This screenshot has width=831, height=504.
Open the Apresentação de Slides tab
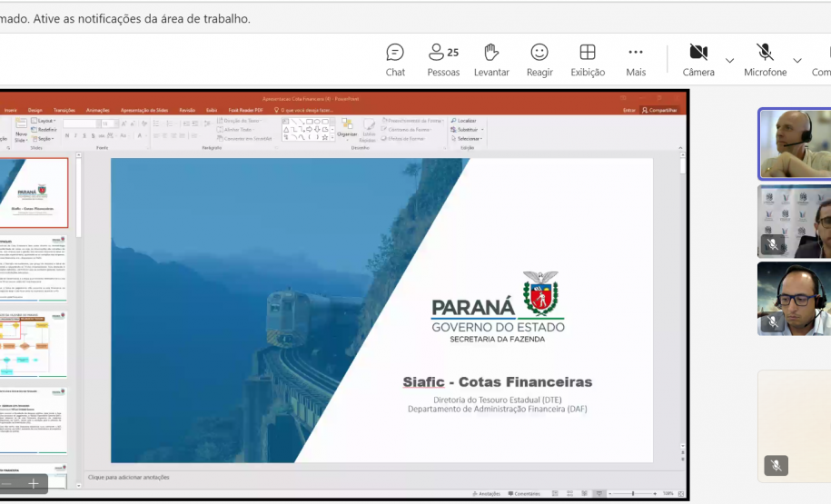pos(144,110)
